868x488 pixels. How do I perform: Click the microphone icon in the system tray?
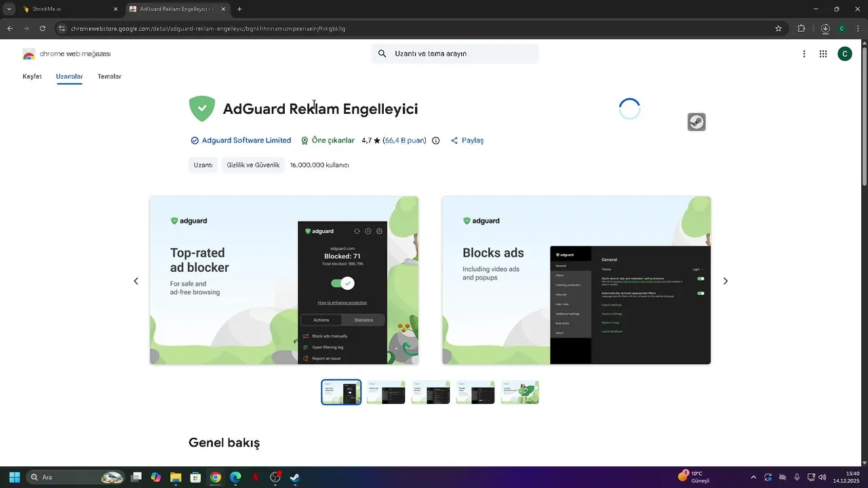coord(797,477)
